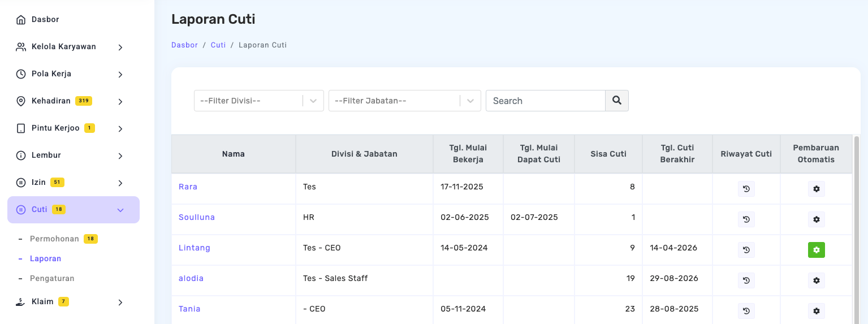The image size is (868, 324).
Task: Click the Pola Kerja clock icon
Action: tap(21, 74)
